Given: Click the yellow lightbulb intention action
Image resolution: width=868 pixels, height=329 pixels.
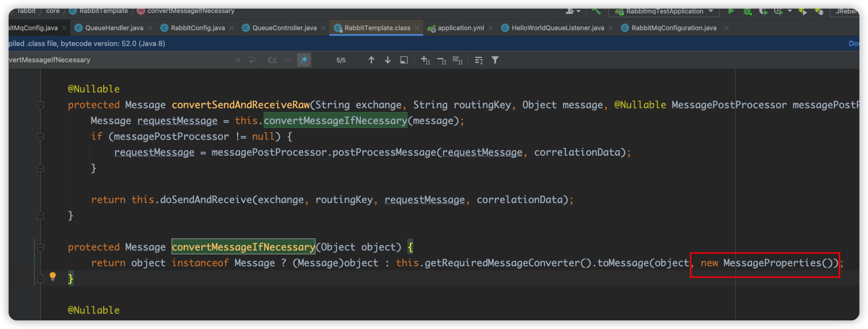Looking at the screenshot, I should 52,276.
